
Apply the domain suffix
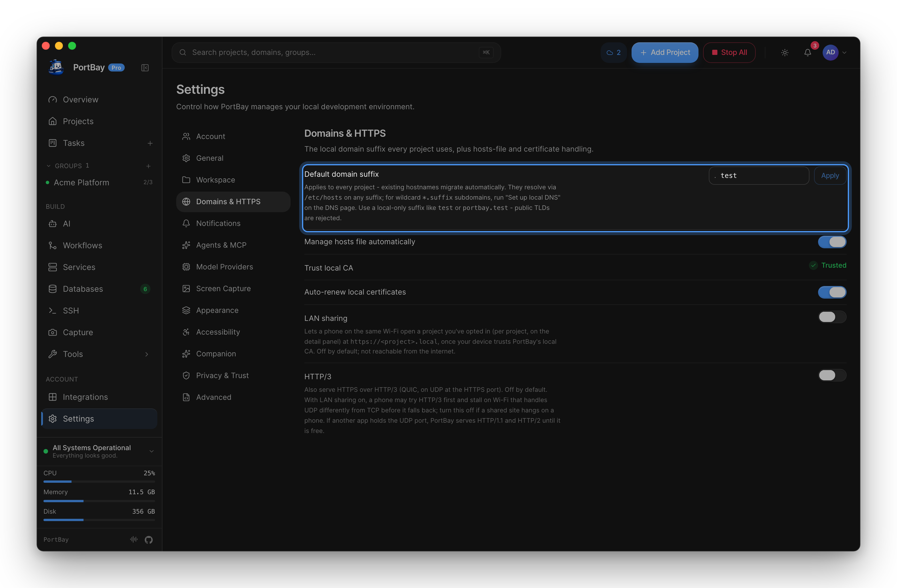[830, 176]
